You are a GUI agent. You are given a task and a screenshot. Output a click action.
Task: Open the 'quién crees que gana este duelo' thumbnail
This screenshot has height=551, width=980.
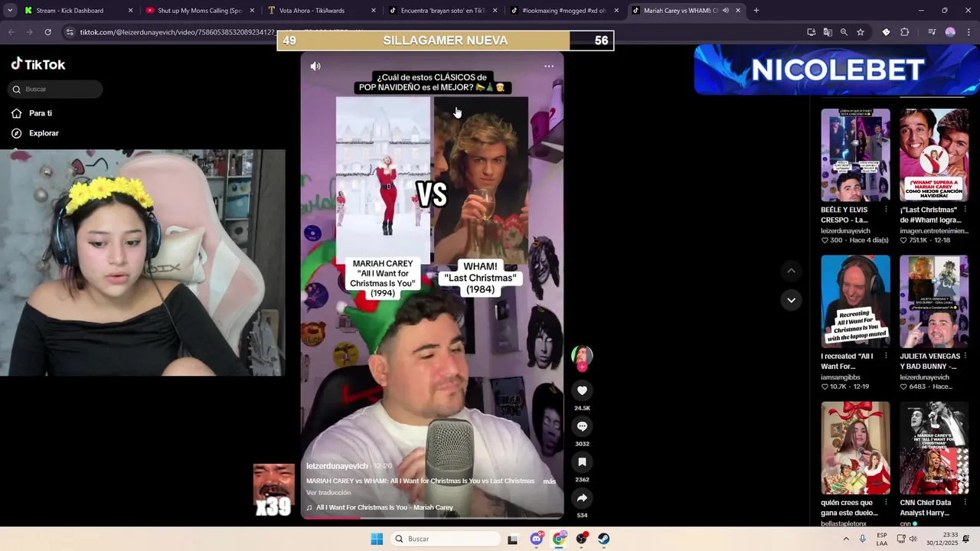[855, 448]
